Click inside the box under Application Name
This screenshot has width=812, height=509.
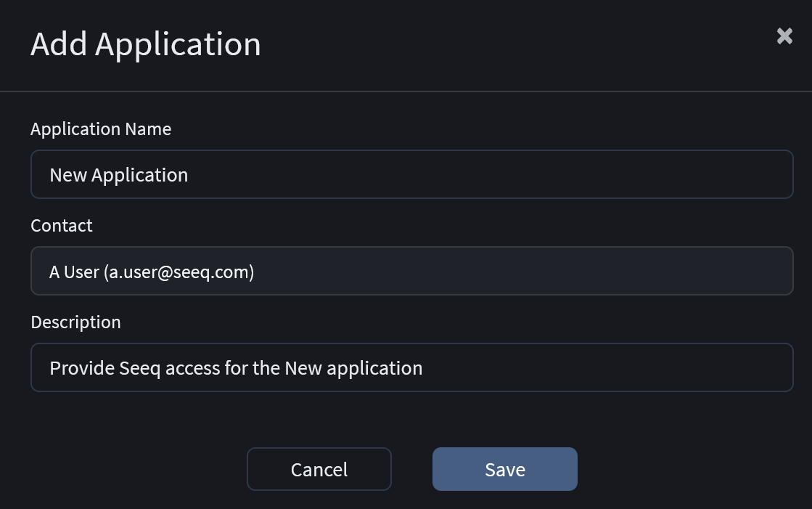click(x=411, y=174)
